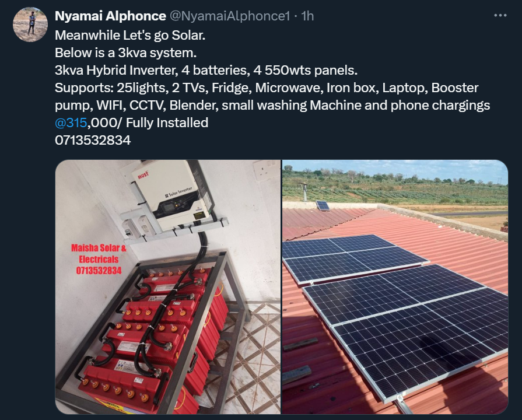Visit the @NyamaiAlphonce1 handle
The height and width of the screenshot is (420, 522).
point(230,16)
